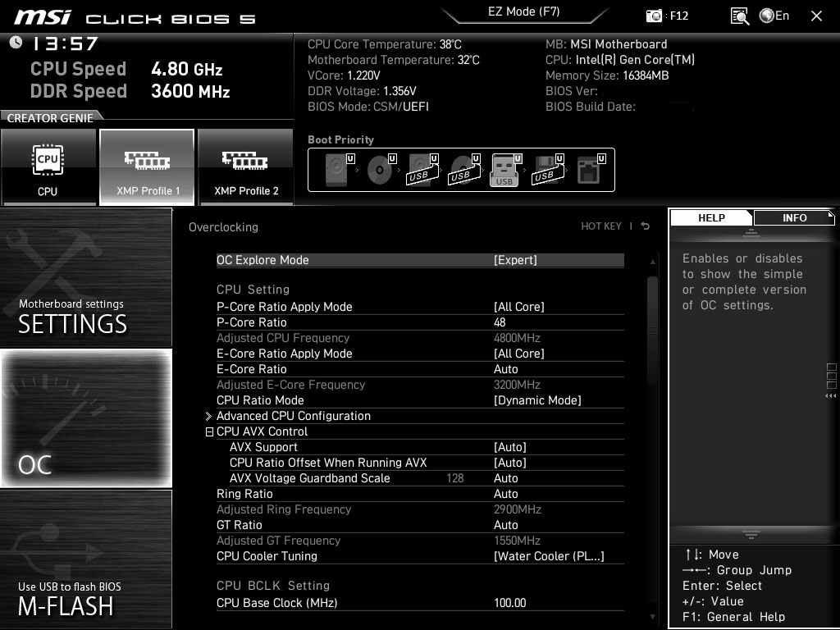Viewport: 840px width, 630px height.
Task: Open the BIOS search magnifier icon
Action: pos(740,16)
